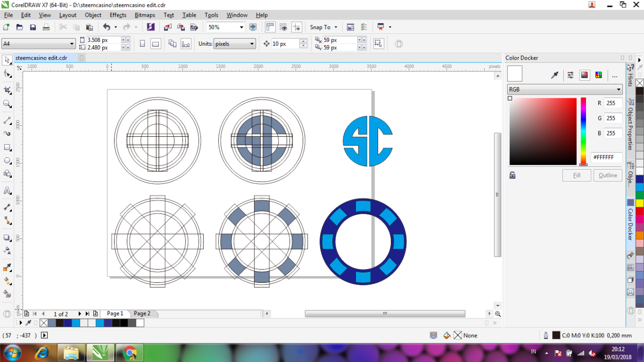Open the Color Docker more options menu

pyautogui.click(x=615, y=75)
